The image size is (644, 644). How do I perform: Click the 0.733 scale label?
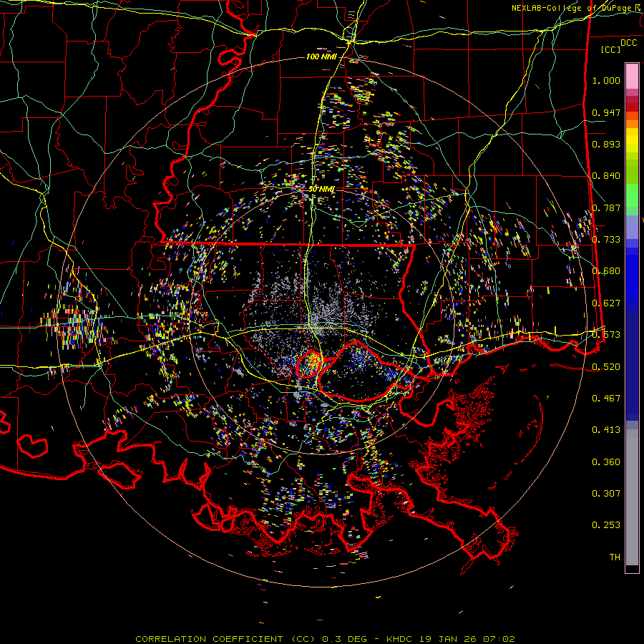click(x=606, y=239)
